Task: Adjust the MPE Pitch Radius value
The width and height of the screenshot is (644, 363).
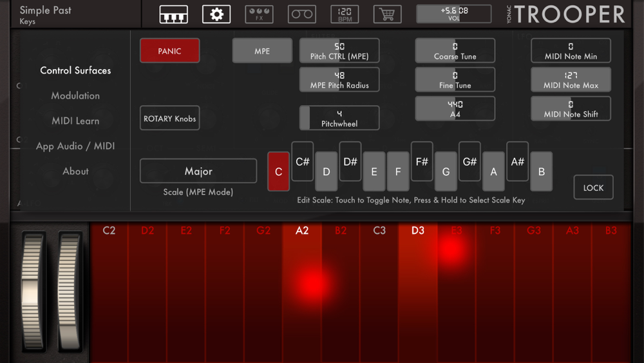Action: tap(339, 79)
